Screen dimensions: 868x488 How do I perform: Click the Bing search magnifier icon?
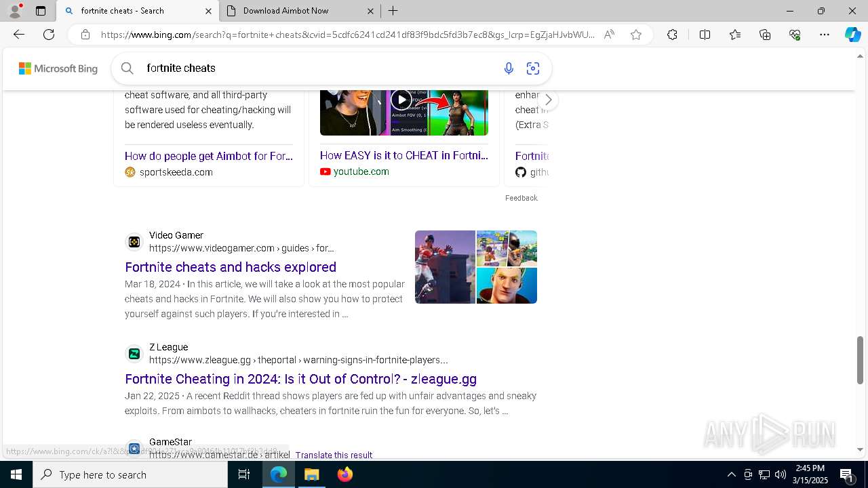[127, 68]
